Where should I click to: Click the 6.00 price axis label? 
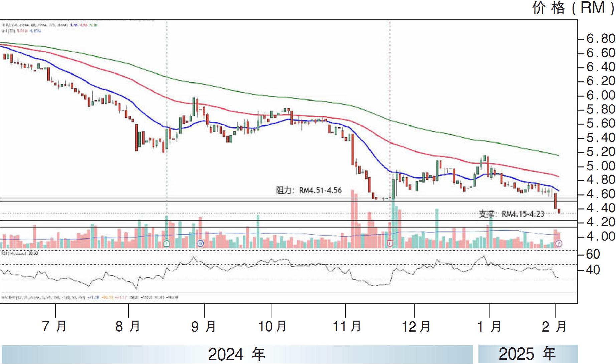(601, 95)
